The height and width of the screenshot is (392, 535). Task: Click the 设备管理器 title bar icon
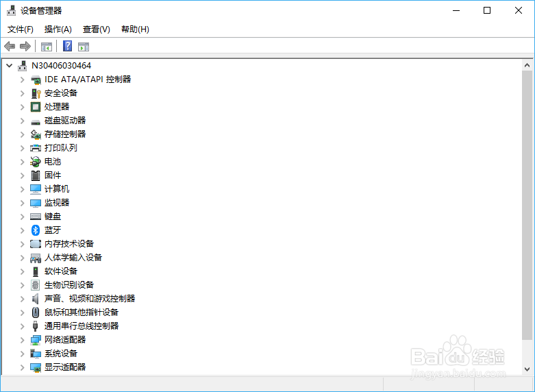pyautogui.click(x=11, y=10)
